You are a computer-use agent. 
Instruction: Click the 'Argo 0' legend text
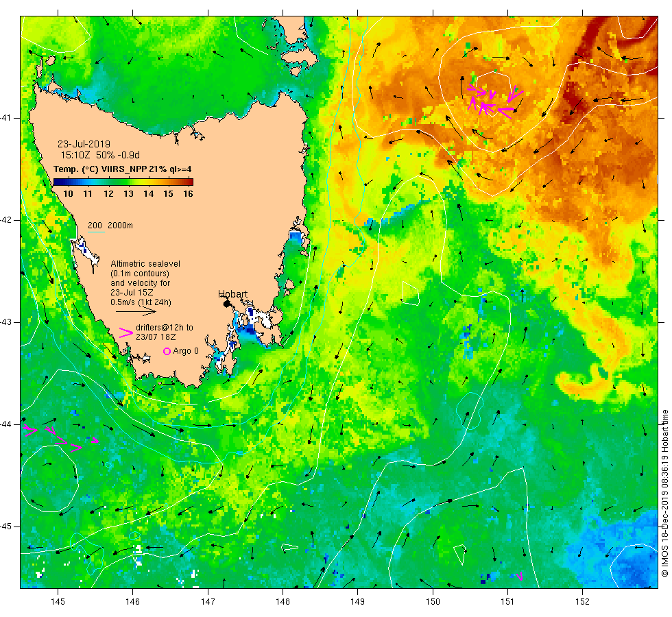point(186,351)
